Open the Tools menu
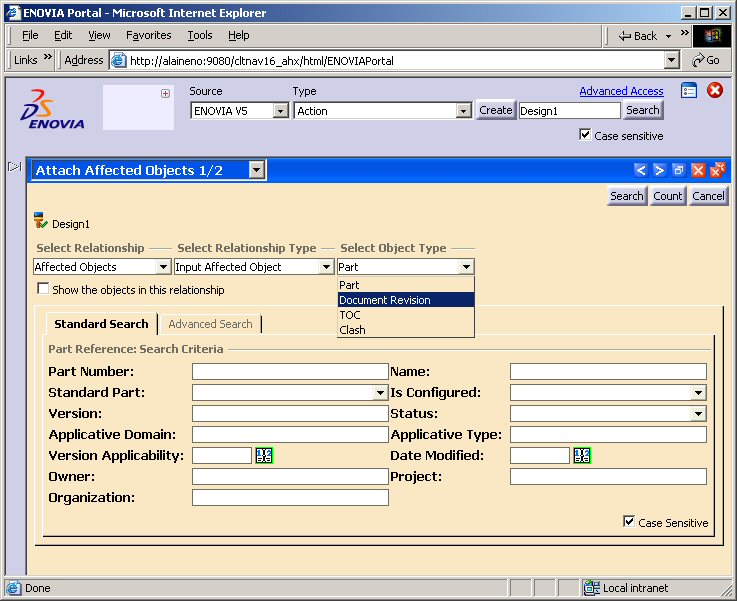Viewport: 737px width, 601px height. click(x=200, y=35)
